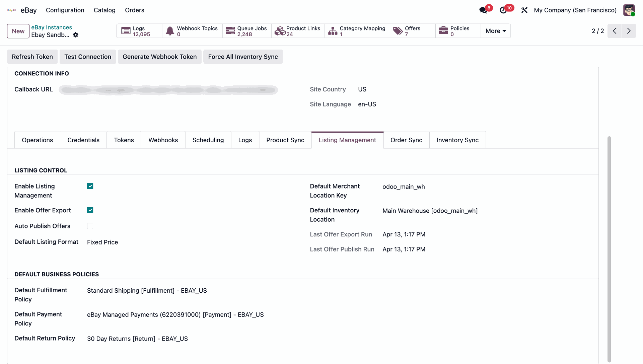Screen dimensions: 643x364
Task: Open Default Return Policy field
Action: [x=137, y=339]
